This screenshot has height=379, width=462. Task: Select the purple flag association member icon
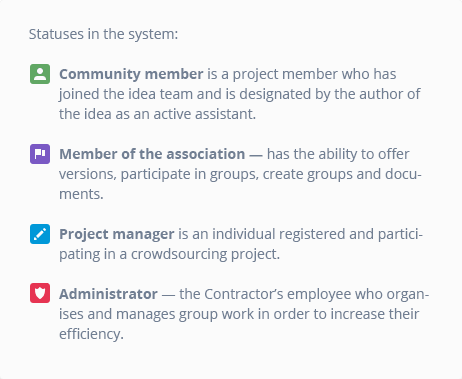tap(40, 154)
